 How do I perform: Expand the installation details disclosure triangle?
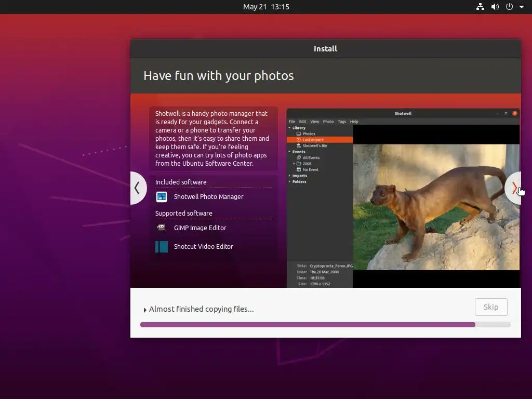click(145, 310)
